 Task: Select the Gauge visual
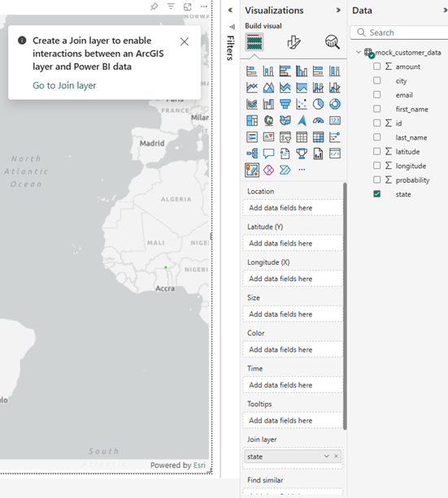[x=318, y=120]
